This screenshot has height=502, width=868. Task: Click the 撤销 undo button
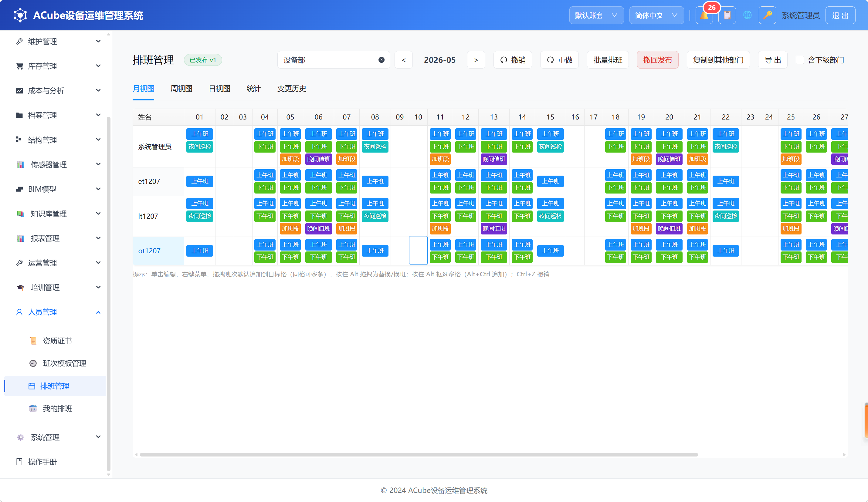coord(513,60)
